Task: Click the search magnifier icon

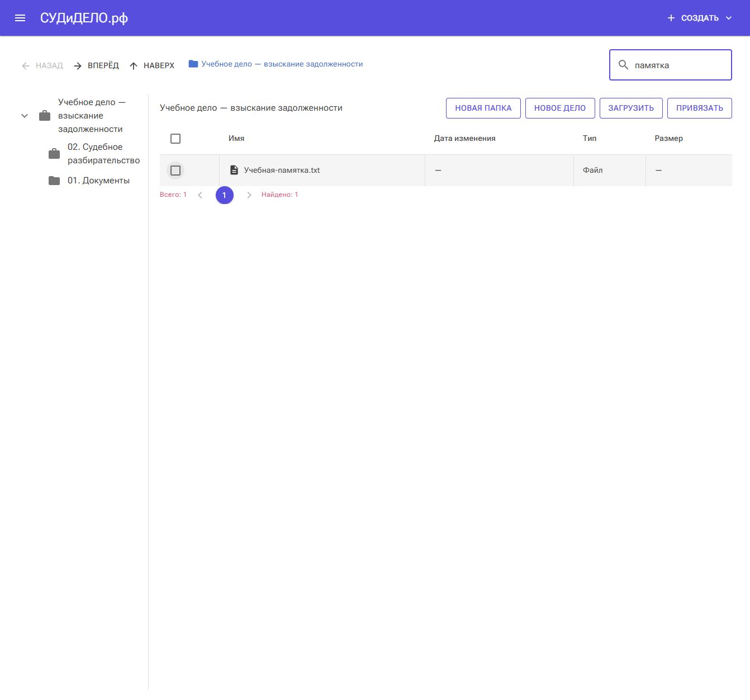Action: tap(624, 65)
